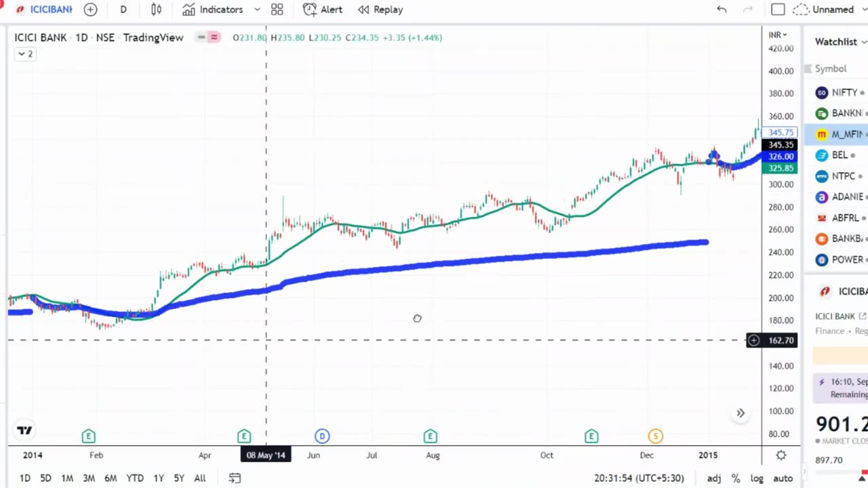Click the 345.35 price label on scale

click(x=781, y=144)
